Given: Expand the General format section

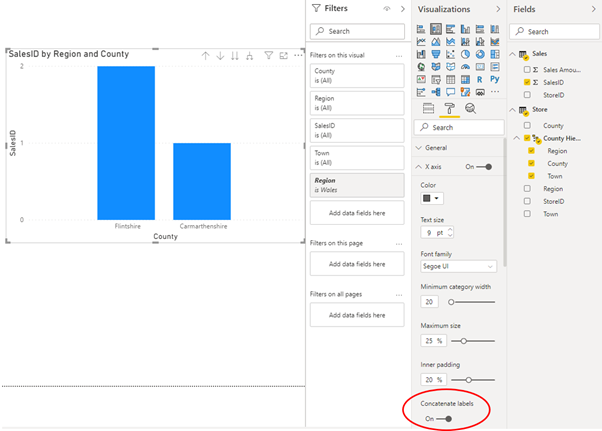Looking at the screenshot, I should coord(419,148).
